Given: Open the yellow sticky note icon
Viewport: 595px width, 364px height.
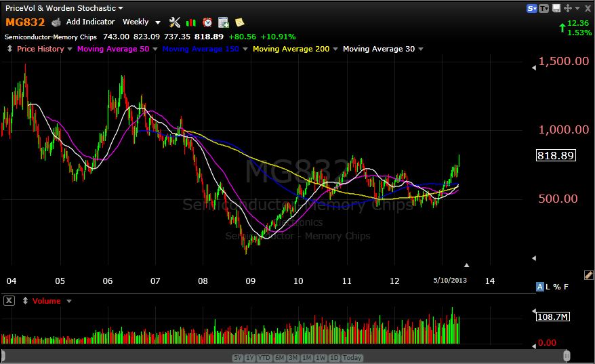Looking at the screenshot, I should pos(239,22).
